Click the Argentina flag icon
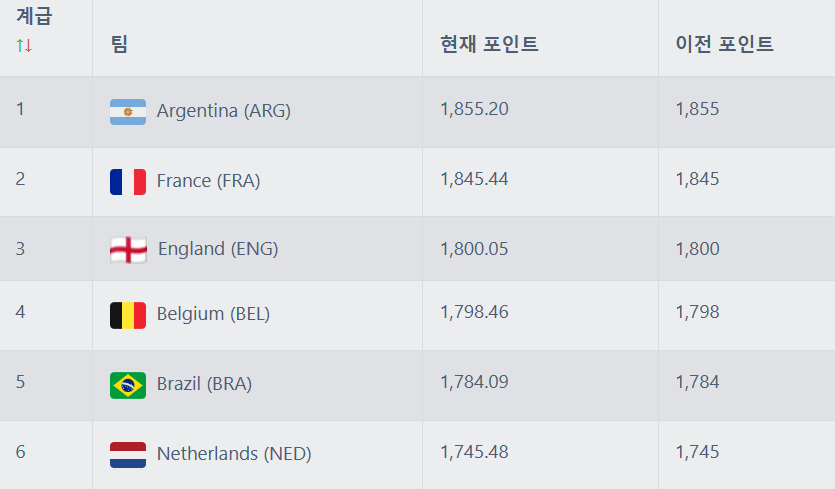The height and width of the screenshot is (489, 835). point(128,112)
